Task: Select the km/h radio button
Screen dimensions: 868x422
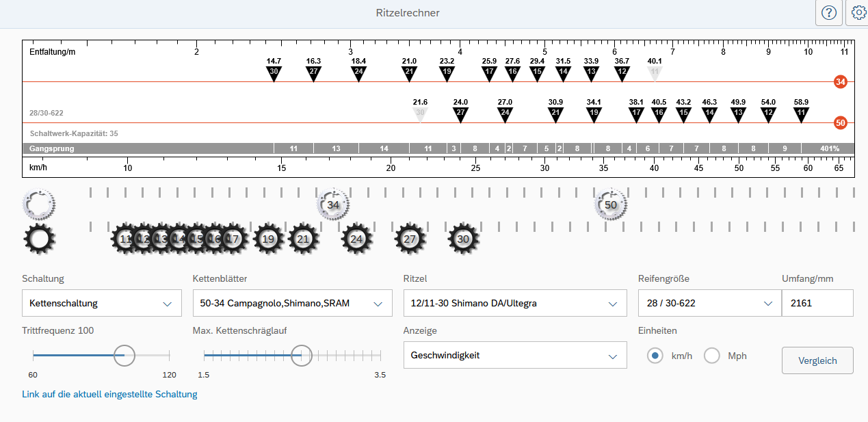Action: [x=655, y=356]
